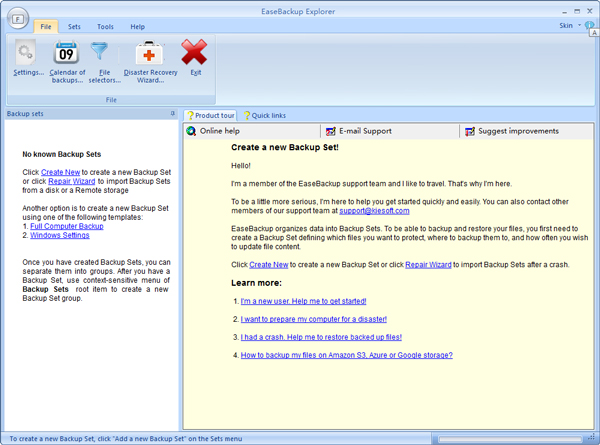Open Calendar of backups
This screenshot has height=445, width=600.
pyautogui.click(x=67, y=62)
